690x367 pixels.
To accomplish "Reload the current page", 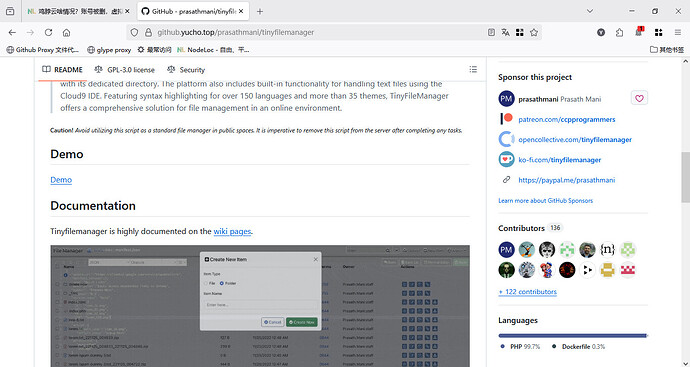I will (x=48, y=32).
